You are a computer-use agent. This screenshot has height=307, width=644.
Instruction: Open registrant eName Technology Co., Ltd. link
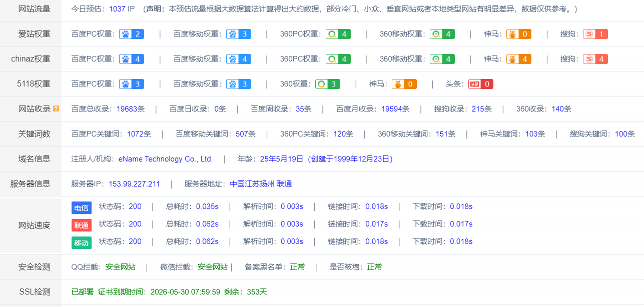166,159
